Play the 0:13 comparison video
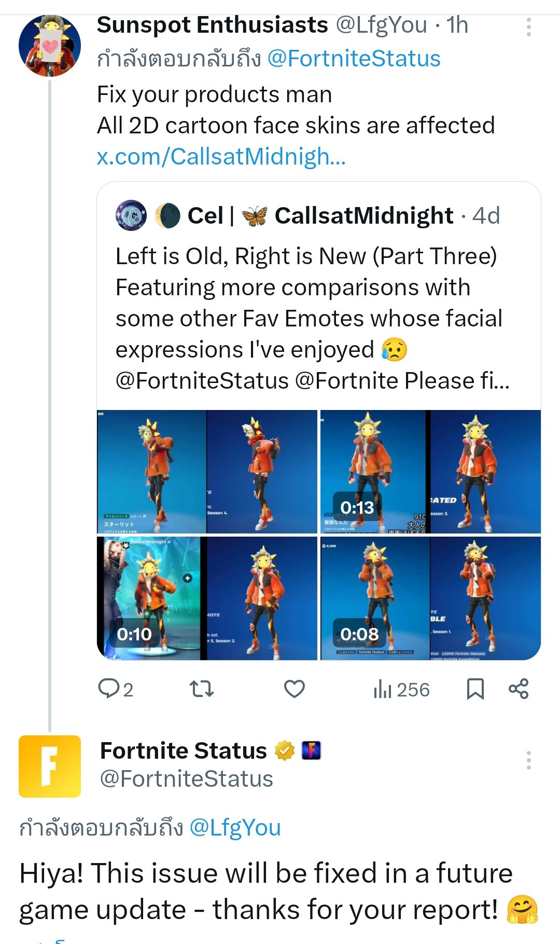 (430, 471)
